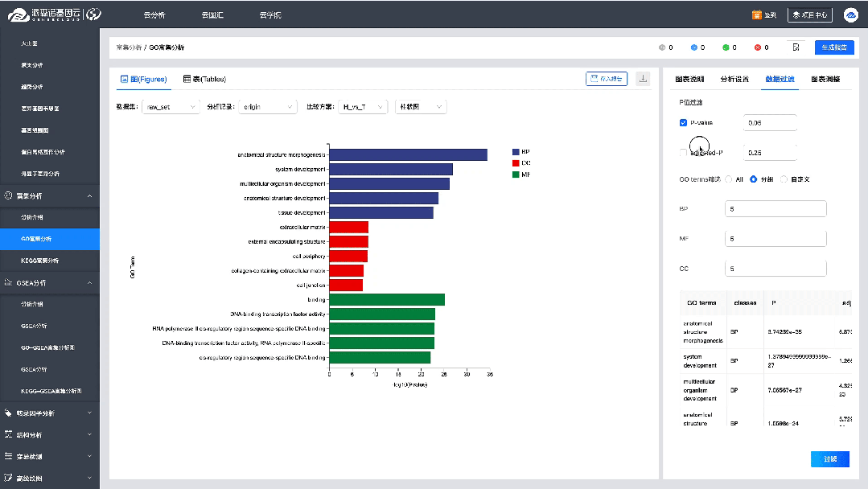Select the All GO terms radio option
The height and width of the screenshot is (489, 868).
(x=729, y=179)
